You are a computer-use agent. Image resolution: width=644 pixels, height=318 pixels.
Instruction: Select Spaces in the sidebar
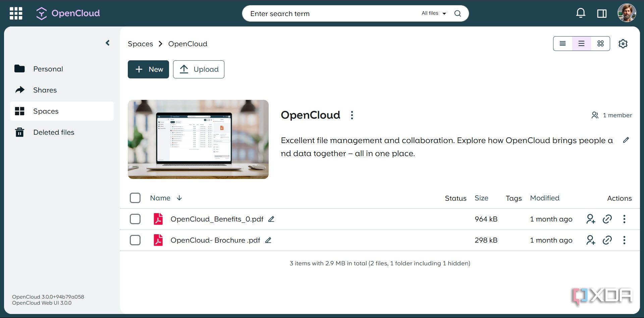(x=62, y=111)
